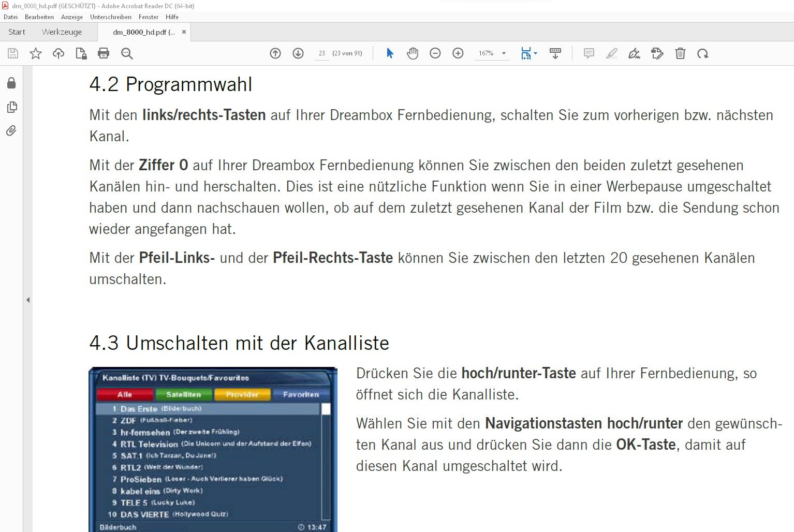Go to previous page arrow
Screen dimensions: 794x532
pyautogui.click(x=275, y=53)
